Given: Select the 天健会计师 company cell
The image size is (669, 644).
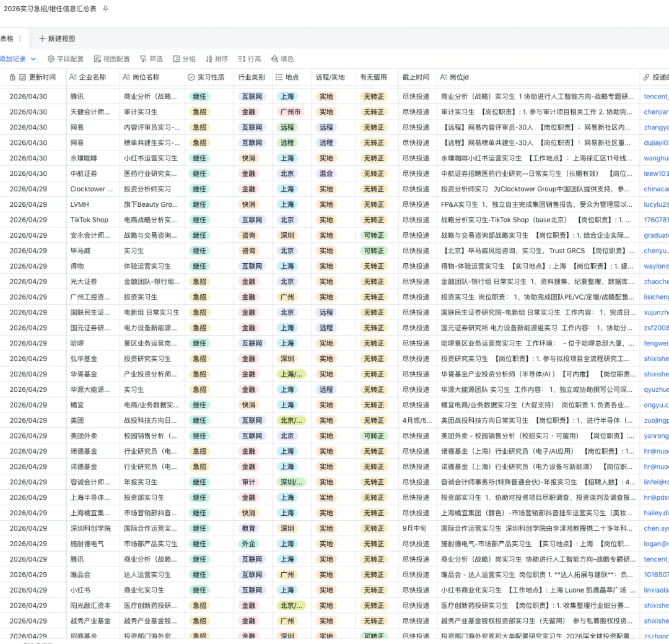Looking at the screenshot, I should tap(92, 112).
